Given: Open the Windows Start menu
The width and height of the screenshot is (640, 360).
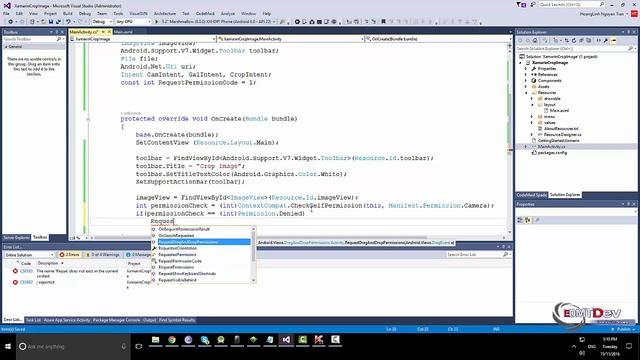Looking at the screenshot, I should click(8, 347).
